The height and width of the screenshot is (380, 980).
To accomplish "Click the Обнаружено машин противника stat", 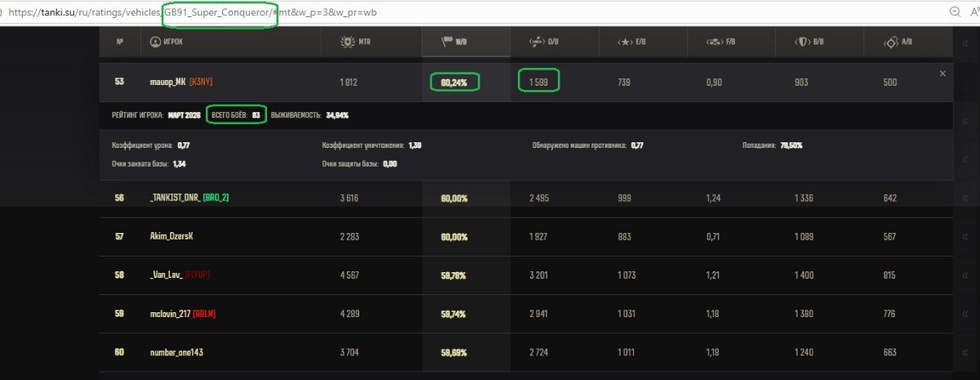I will pyautogui.click(x=588, y=145).
